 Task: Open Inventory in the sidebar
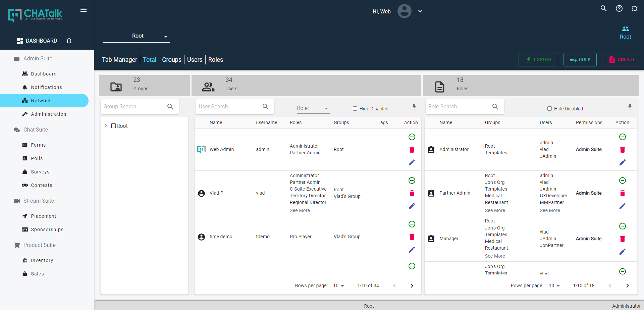44,260
